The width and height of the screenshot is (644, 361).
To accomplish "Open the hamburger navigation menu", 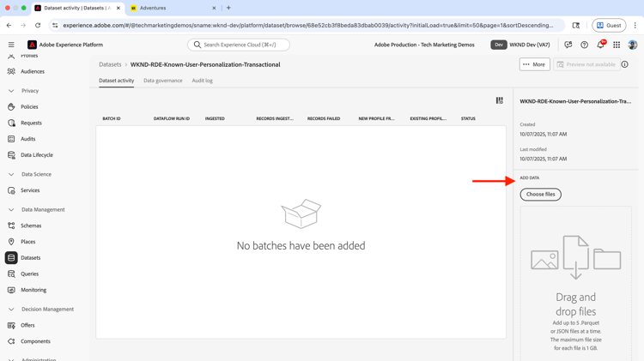I will 11,45.
